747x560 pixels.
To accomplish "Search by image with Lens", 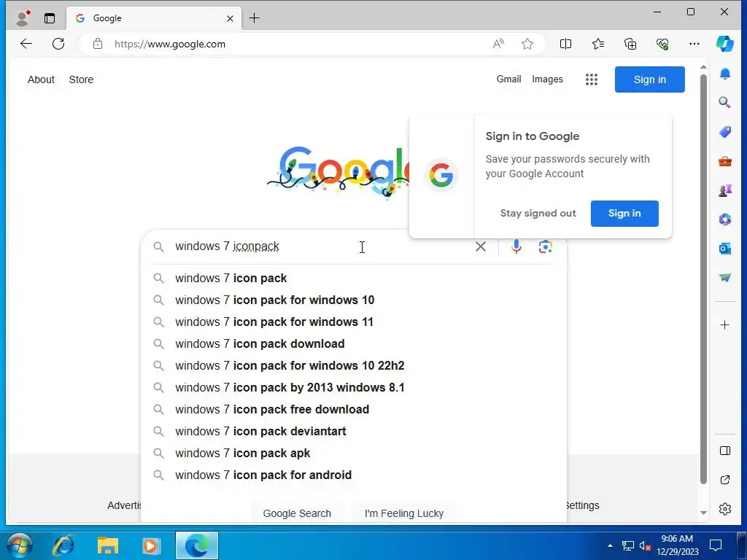I will tap(546, 246).
